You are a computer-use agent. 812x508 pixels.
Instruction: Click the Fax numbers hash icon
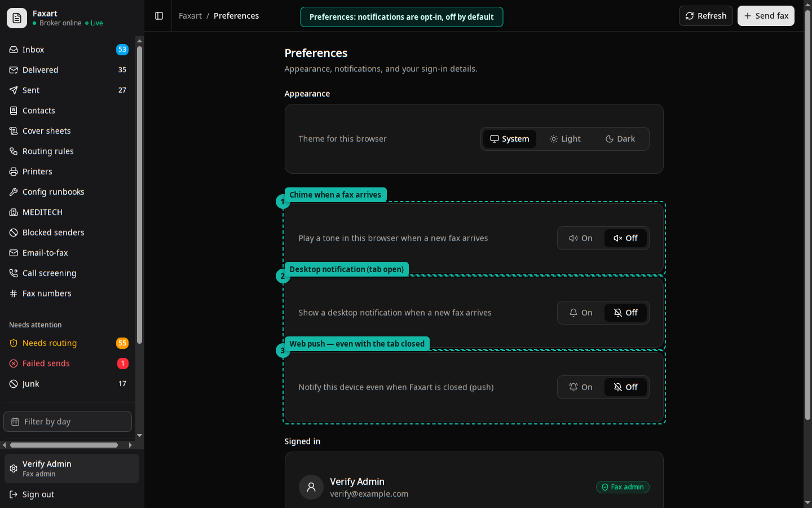pyautogui.click(x=14, y=294)
